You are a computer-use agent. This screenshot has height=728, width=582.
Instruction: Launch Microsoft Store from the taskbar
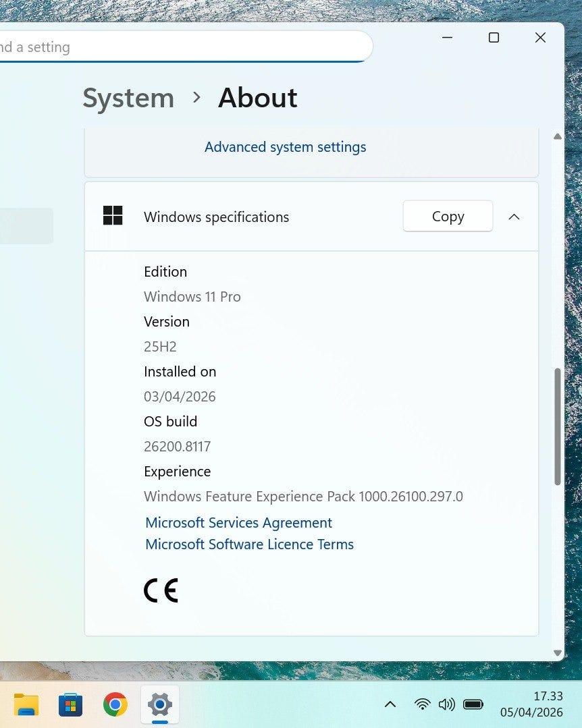click(70, 705)
